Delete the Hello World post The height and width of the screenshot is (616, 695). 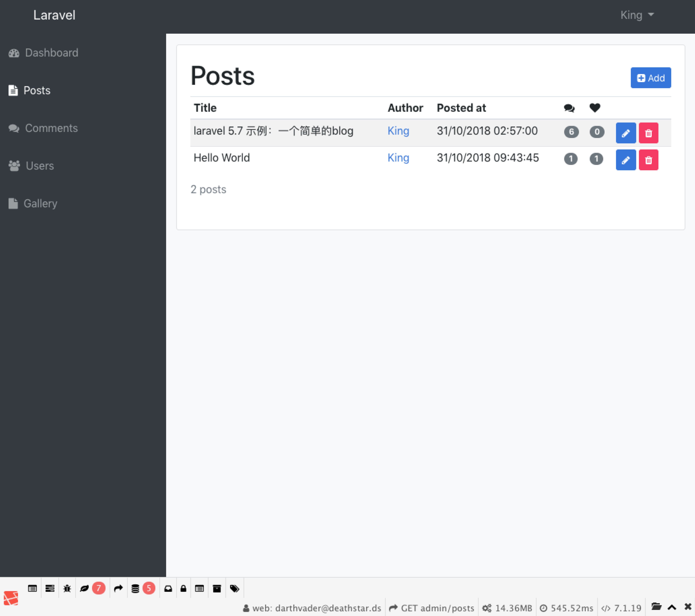pos(648,160)
